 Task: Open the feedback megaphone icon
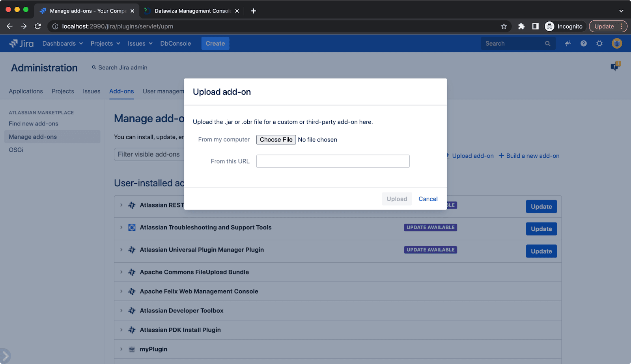pos(568,43)
